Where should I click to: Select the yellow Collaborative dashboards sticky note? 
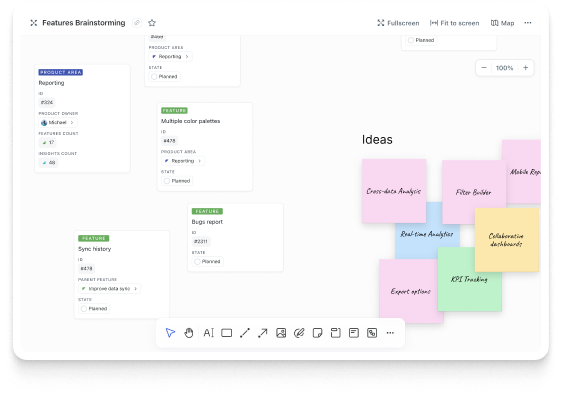[507, 240]
